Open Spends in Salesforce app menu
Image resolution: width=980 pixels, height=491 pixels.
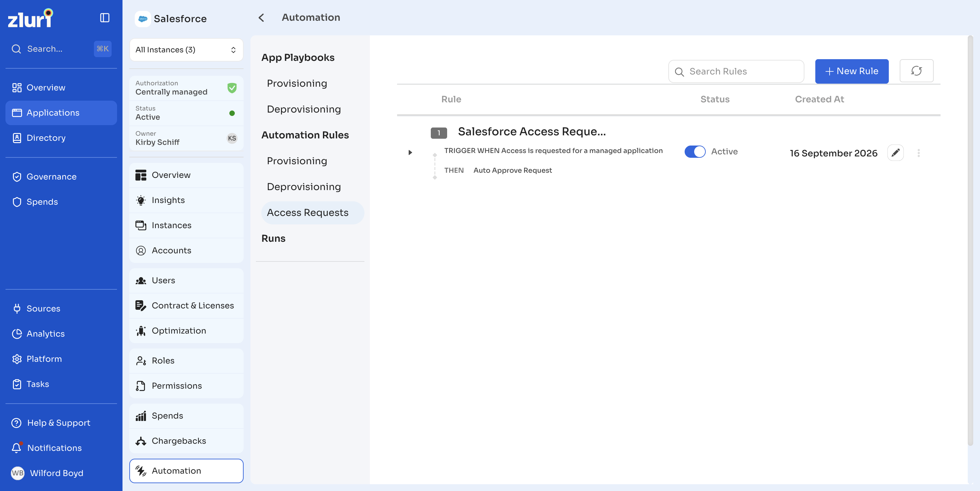pyautogui.click(x=186, y=416)
